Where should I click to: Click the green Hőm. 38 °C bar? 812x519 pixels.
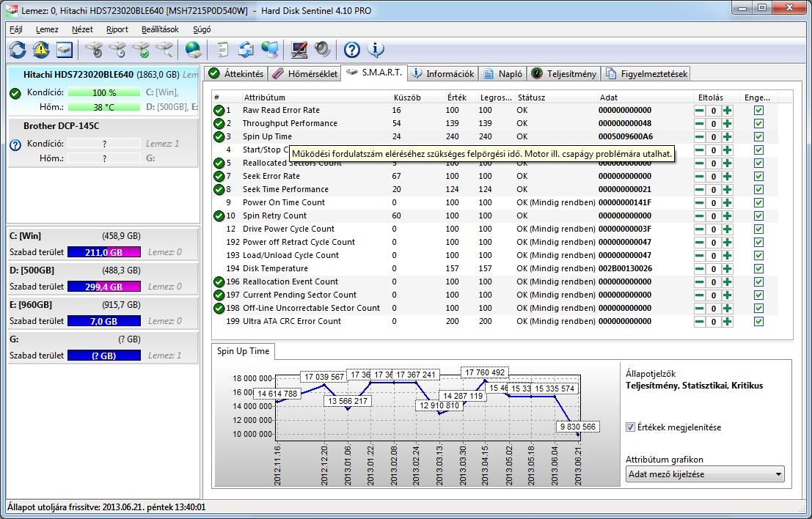[x=104, y=107]
